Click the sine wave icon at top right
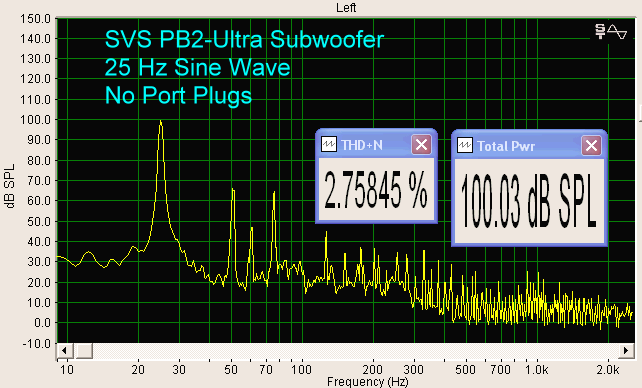Image resolution: width=642 pixels, height=388 pixels. [617, 32]
